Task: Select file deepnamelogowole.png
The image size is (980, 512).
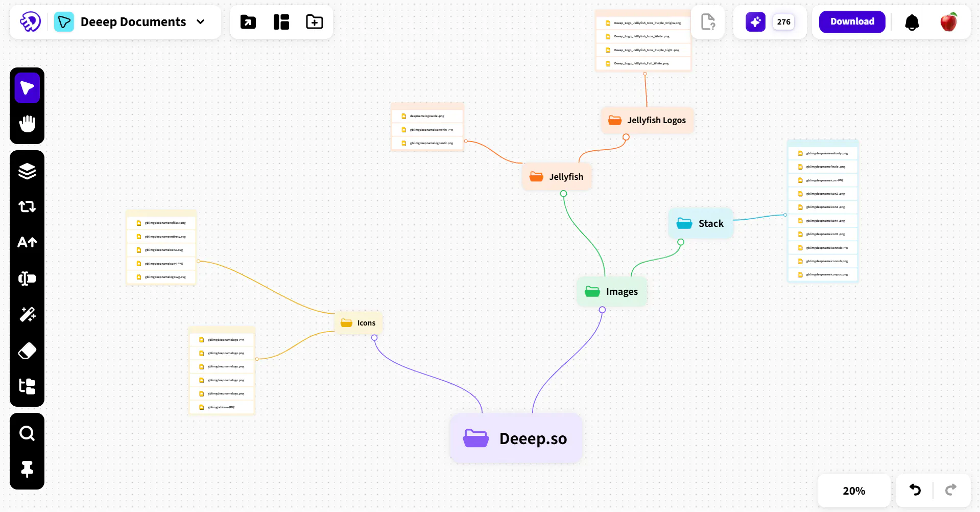Action: 427,116
